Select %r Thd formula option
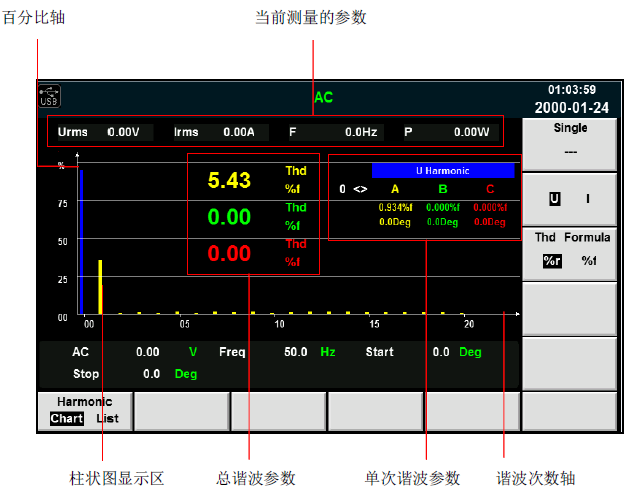 [x=552, y=261]
